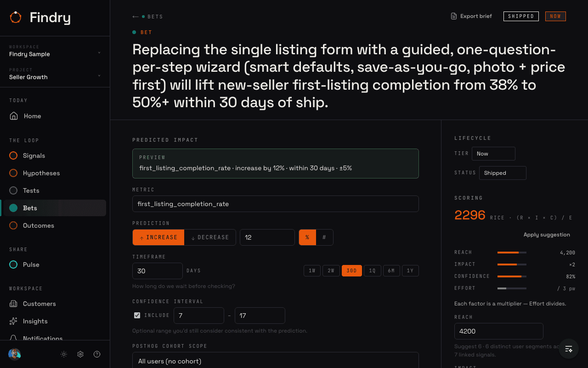Viewport: 588px width, 368px height.
Task: Switch prediction direction to Decrease
Action: point(210,237)
